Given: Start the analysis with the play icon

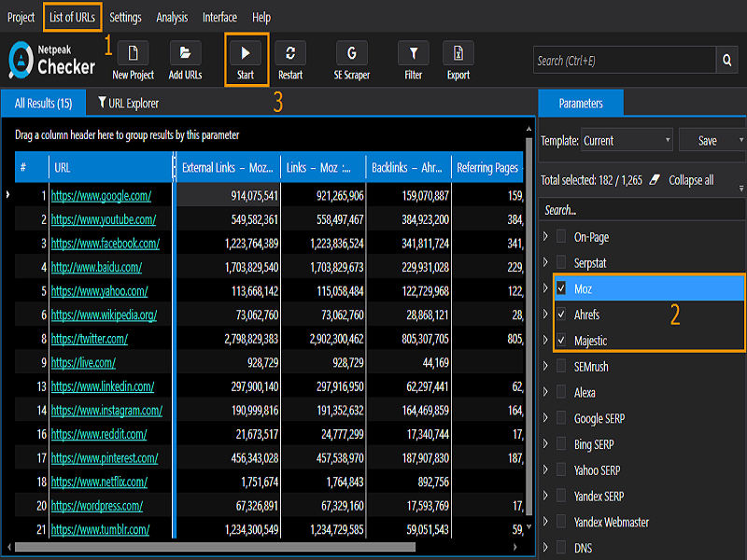Looking at the screenshot, I should 246,53.
